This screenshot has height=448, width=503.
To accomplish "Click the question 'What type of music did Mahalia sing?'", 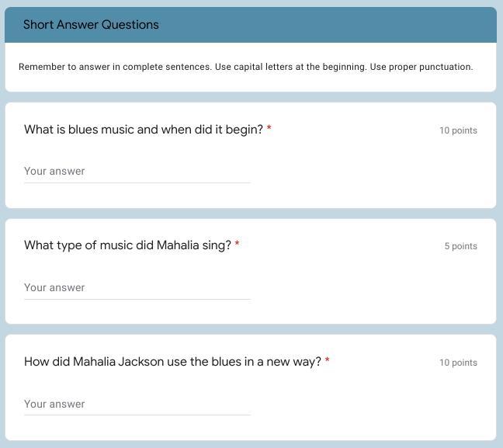I will click(x=127, y=245).
